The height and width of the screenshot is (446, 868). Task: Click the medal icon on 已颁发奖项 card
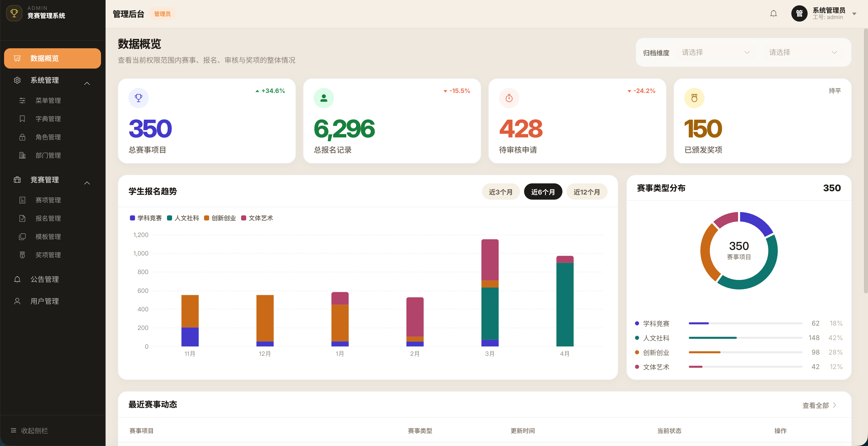[x=694, y=98]
